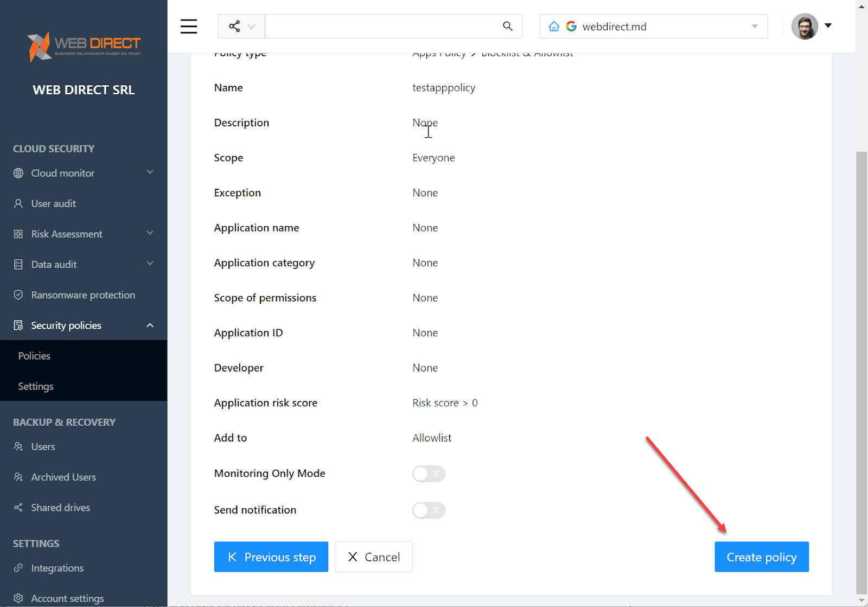This screenshot has width=868, height=607.
Task: Expand the webdirect.md account dropdown
Action: pyautogui.click(x=754, y=25)
